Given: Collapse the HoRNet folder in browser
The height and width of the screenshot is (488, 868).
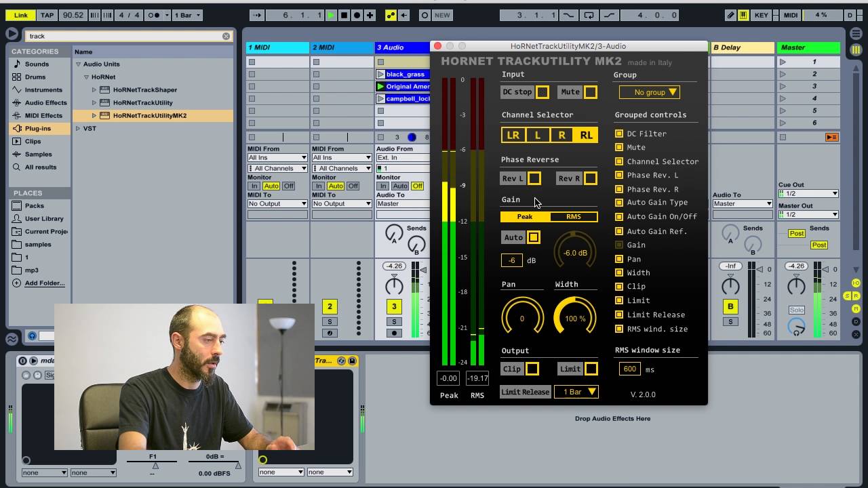Looking at the screenshot, I should tap(86, 77).
